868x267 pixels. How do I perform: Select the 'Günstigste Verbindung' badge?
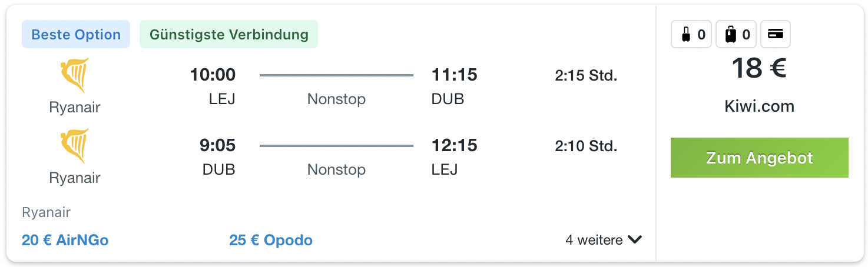pyautogui.click(x=228, y=34)
